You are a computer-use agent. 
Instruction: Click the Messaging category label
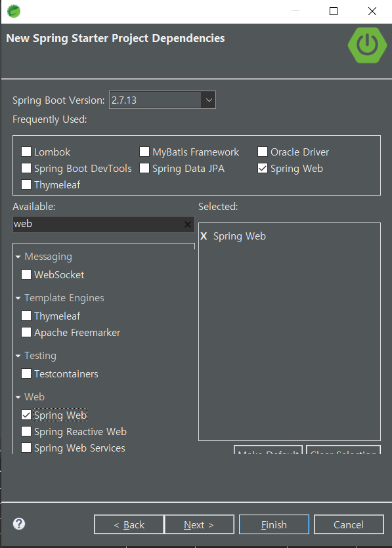click(x=48, y=257)
